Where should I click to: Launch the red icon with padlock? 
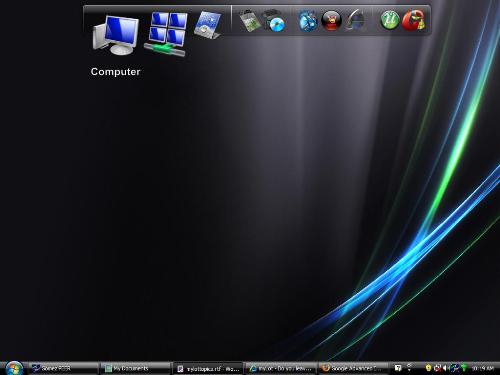[x=413, y=20]
